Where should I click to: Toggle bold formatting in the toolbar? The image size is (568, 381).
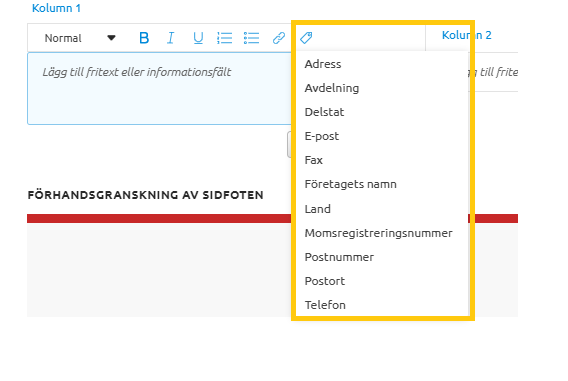(x=144, y=38)
